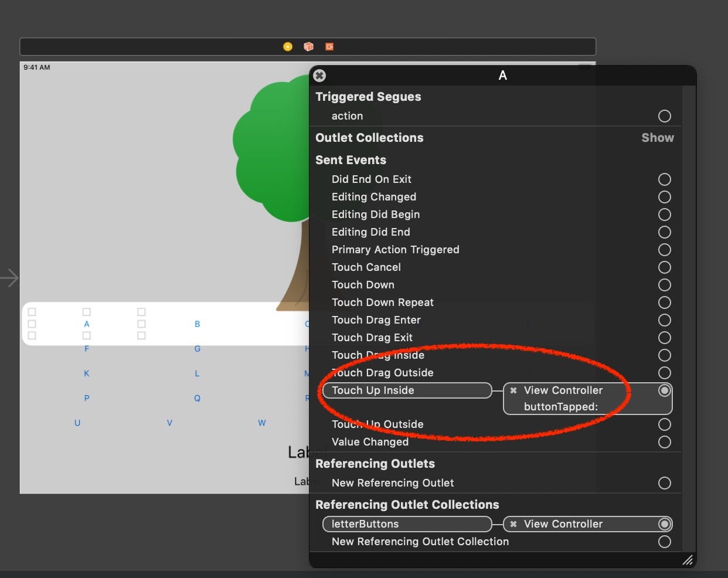The image size is (728, 578).
Task: Select letter button Q on the storyboard canvas
Action: click(197, 398)
